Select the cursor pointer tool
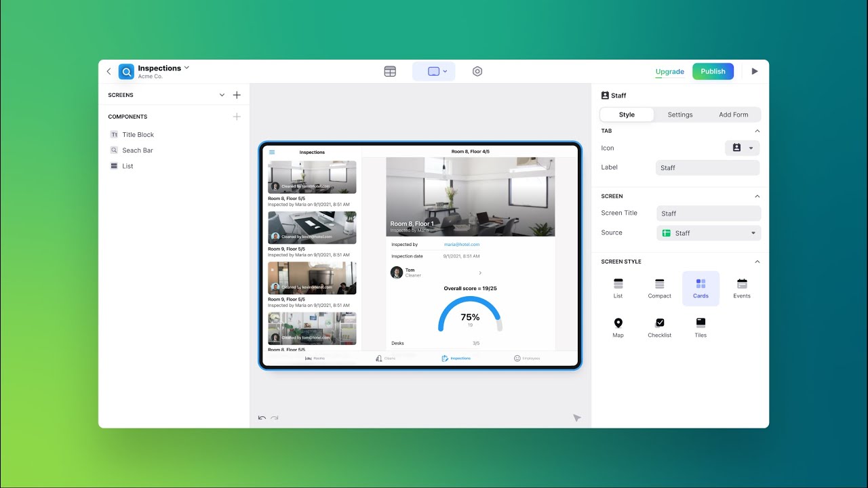Viewport: 868px width, 488px height. (x=577, y=418)
